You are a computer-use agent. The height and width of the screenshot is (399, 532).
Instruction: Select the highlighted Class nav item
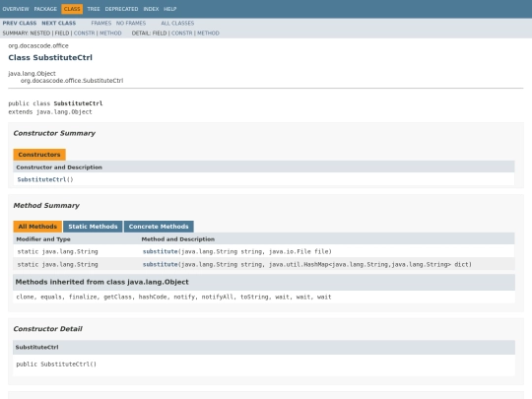(72, 9)
